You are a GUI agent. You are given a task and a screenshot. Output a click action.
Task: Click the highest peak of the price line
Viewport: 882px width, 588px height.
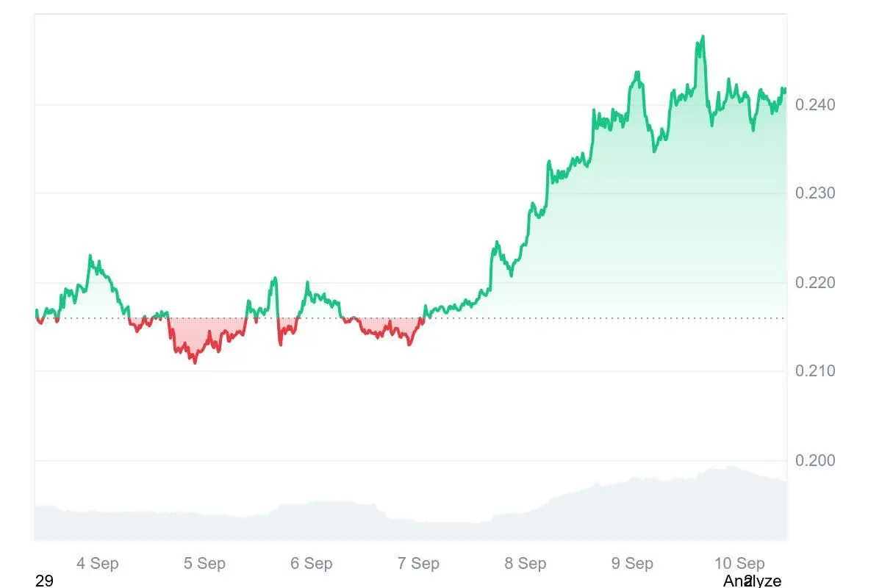point(703,36)
